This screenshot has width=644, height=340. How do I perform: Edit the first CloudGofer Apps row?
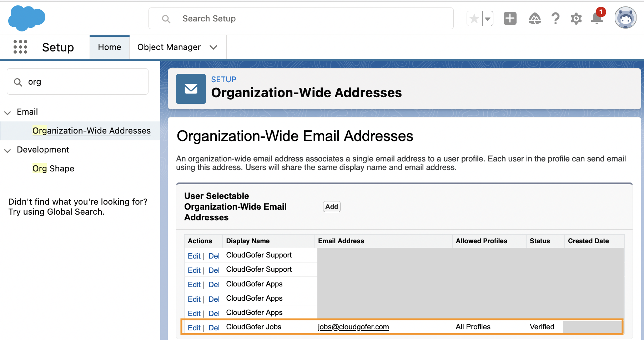194,285
